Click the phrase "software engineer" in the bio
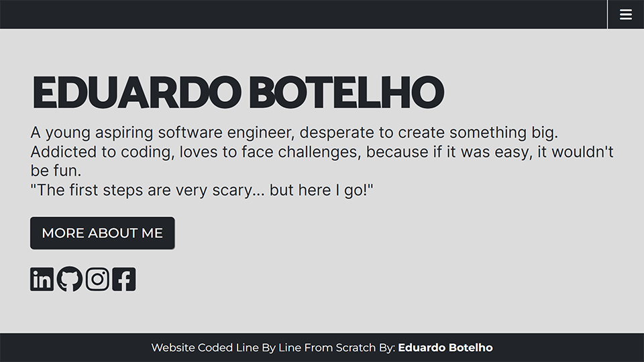 [226, 132]
